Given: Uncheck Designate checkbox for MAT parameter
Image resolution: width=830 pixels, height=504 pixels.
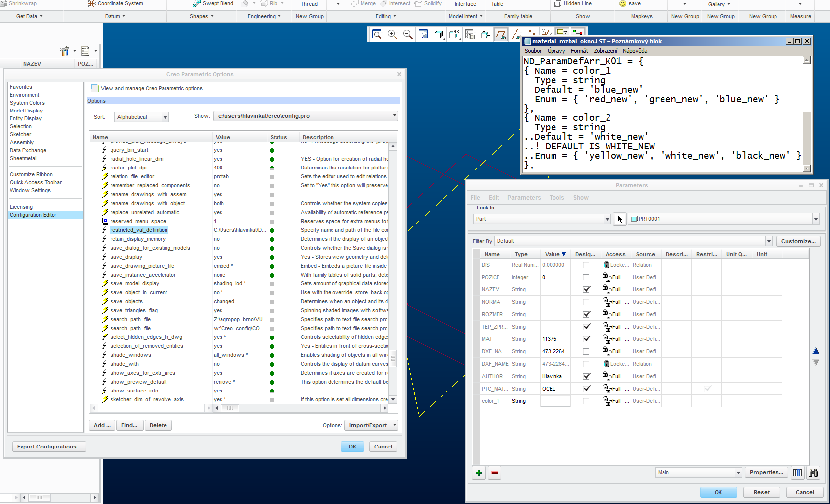Looking at the screenshot, I should tap(586, 339).
